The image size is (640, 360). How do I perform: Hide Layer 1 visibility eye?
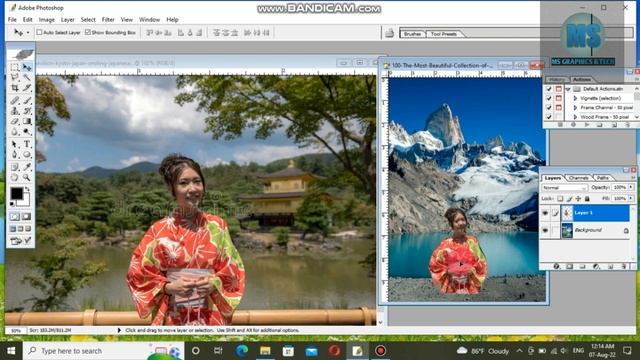(545, 213)
